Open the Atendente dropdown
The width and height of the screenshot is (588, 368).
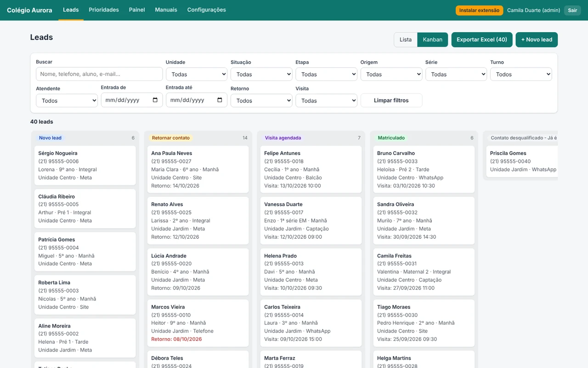[67, 100]
